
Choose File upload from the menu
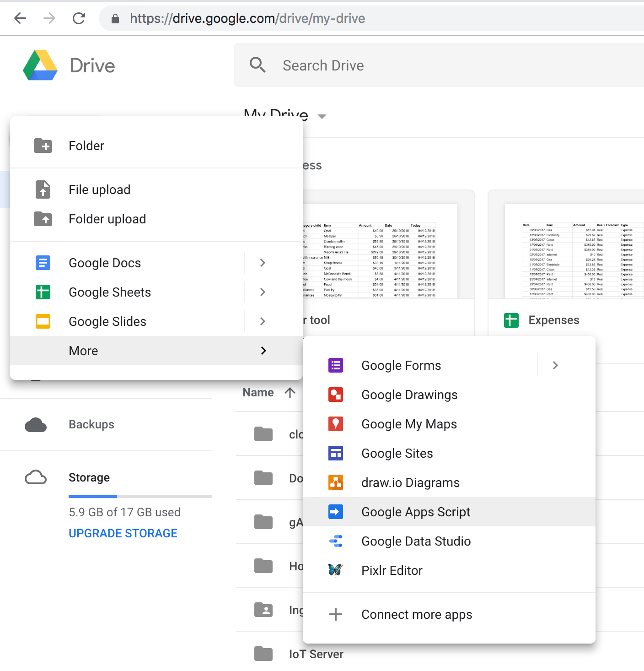click(x=156, y=189)
